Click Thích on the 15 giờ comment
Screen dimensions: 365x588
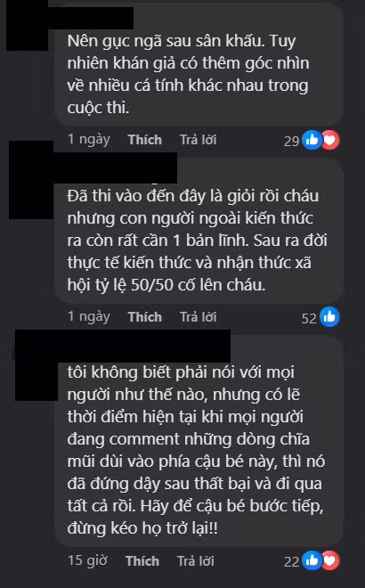pos(142,561)
